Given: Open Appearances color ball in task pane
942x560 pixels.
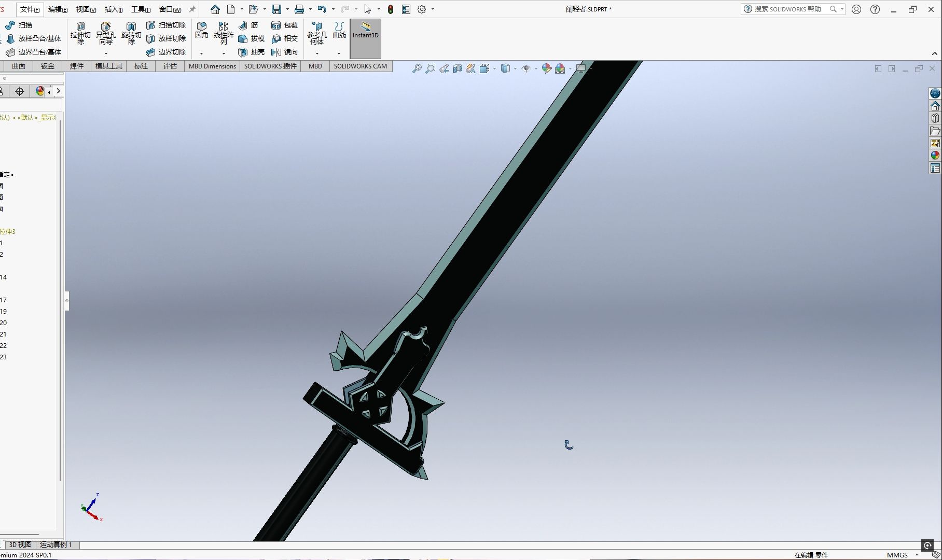Looking at the screenshot, I should click(x=935, y=156).
